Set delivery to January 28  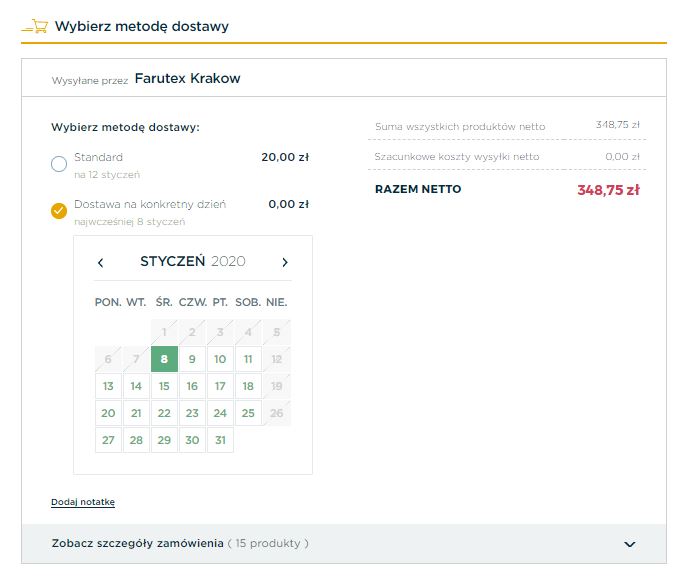tap(136, 440)
